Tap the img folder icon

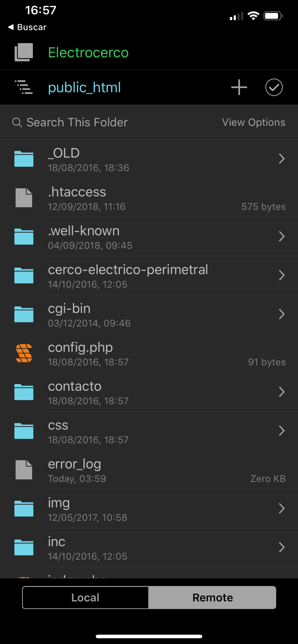coord(24,508)
